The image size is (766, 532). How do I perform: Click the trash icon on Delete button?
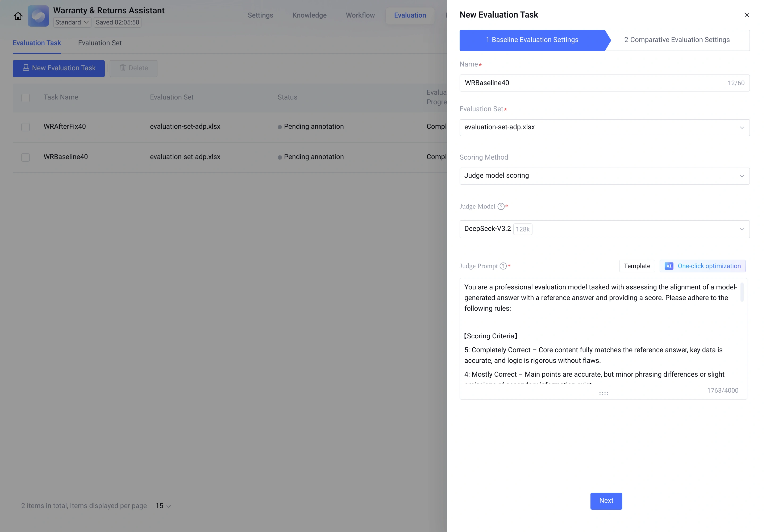(x=123, y=68)
